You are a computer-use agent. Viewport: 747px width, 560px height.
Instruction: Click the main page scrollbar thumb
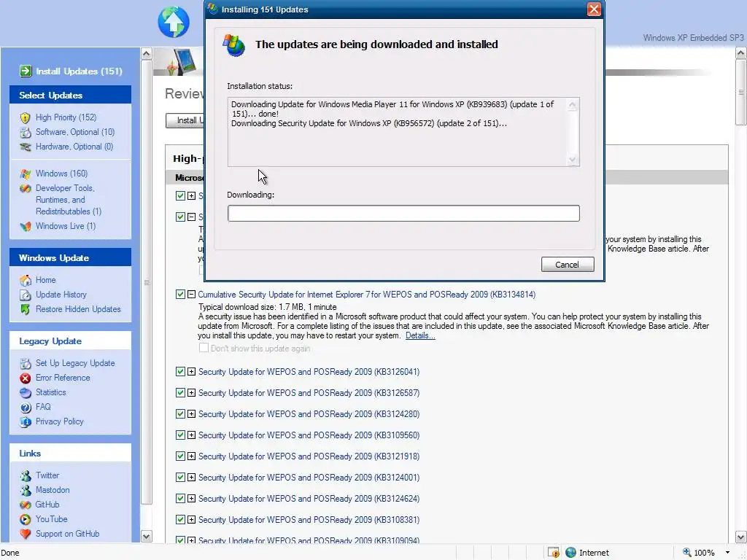741,93
